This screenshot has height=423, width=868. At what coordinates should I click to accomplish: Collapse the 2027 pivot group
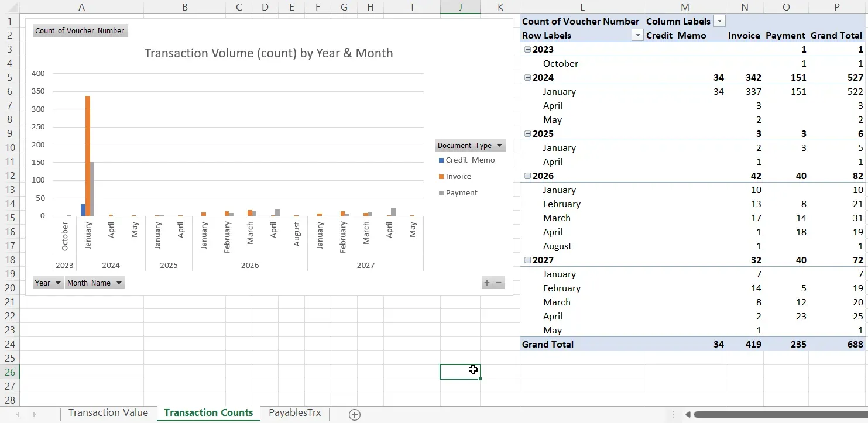click(527, 260)
